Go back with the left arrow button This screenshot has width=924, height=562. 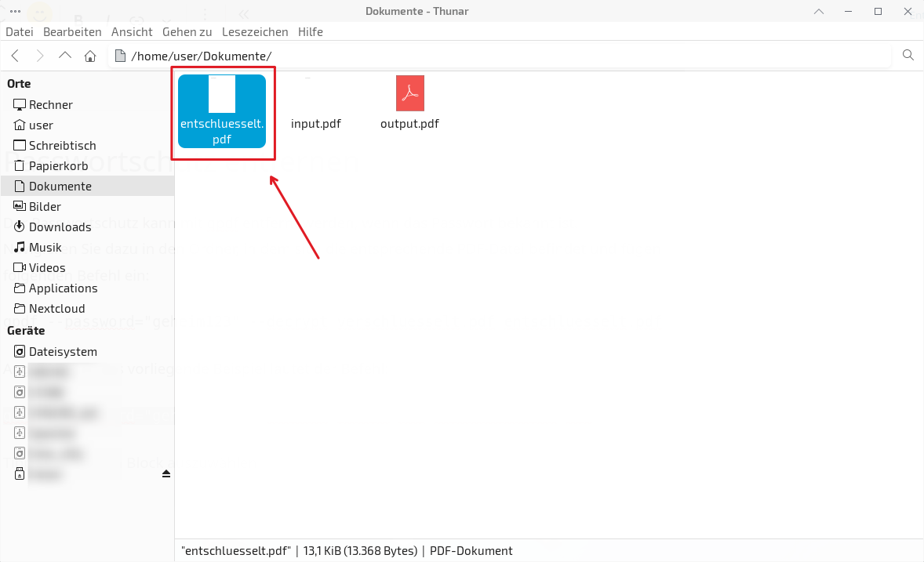pos(15,56)
